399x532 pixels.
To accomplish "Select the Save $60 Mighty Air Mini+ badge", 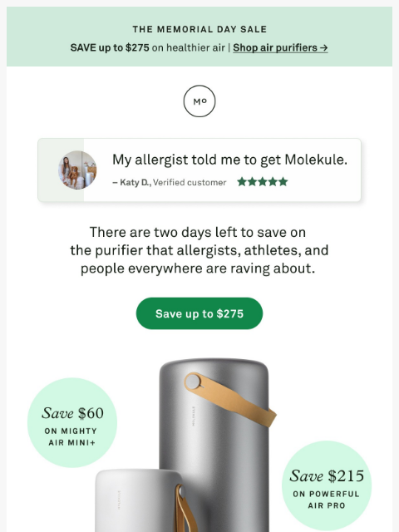I will (x=72, y=423).
